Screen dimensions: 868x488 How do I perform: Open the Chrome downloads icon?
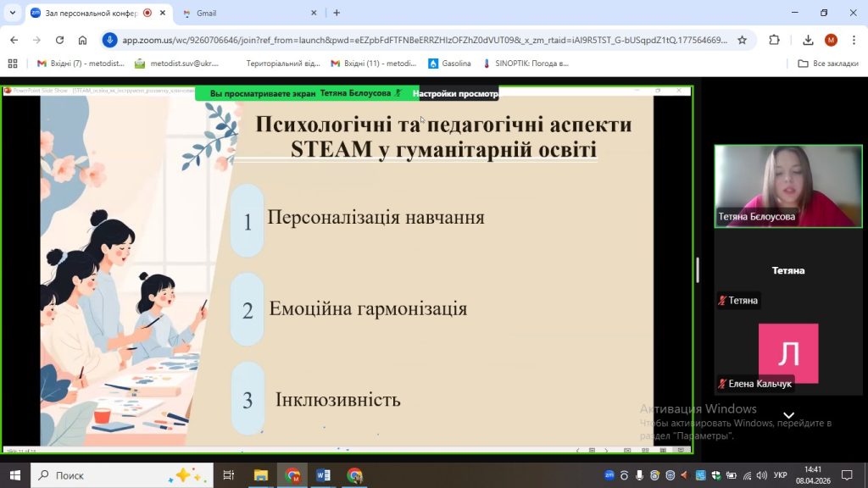809,40
